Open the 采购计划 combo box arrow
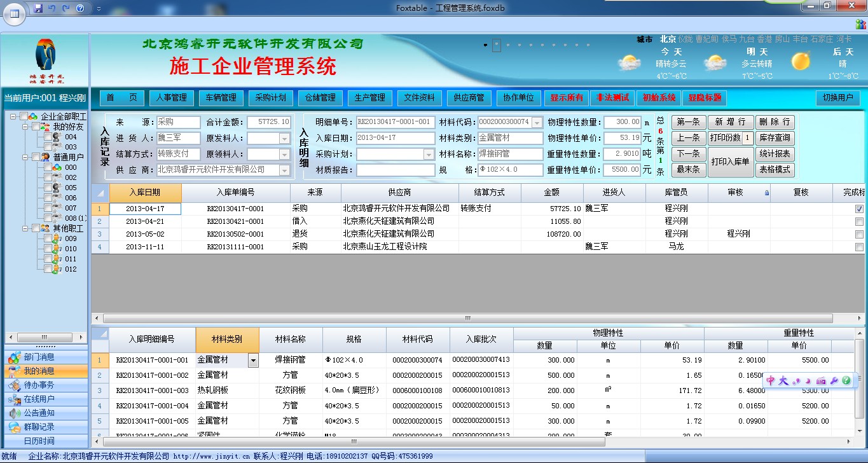This screenshot has height=463, width=868. 429,154
